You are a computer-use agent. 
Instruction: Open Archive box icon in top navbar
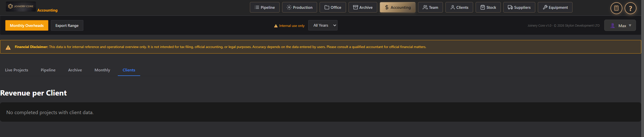click(x=355, y=8)
